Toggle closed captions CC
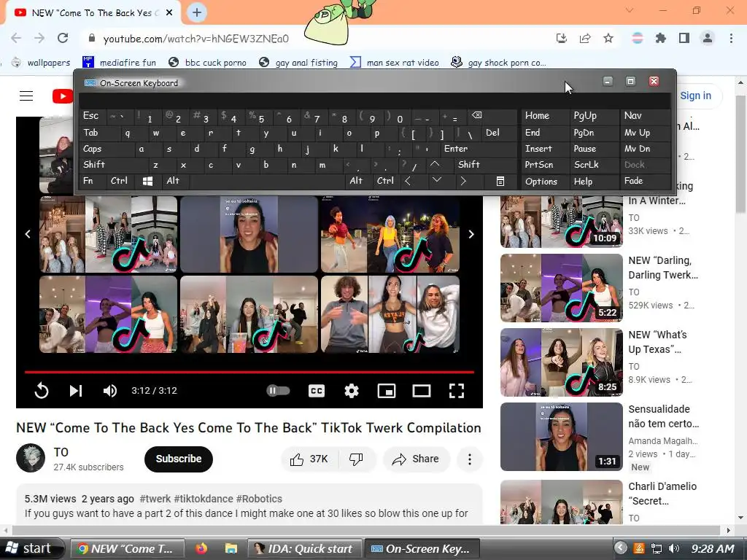 (317, 391)
